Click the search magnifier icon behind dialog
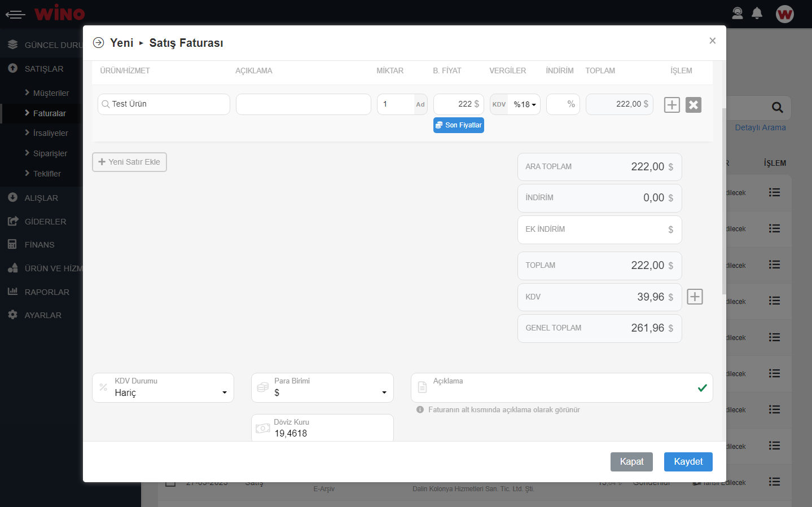The width and height of the screenshot is (812, 507). (x=777, y=107)
